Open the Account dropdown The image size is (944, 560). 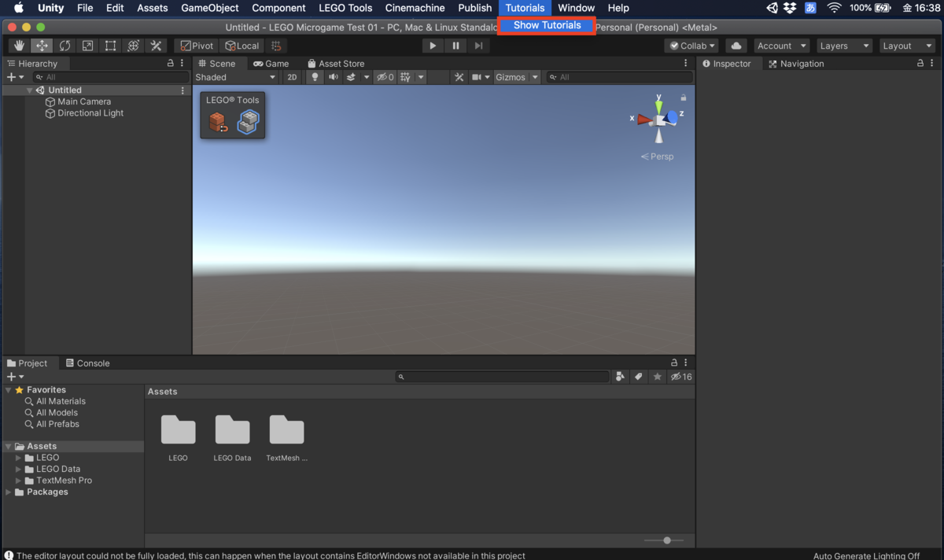(x=781, y=46)
